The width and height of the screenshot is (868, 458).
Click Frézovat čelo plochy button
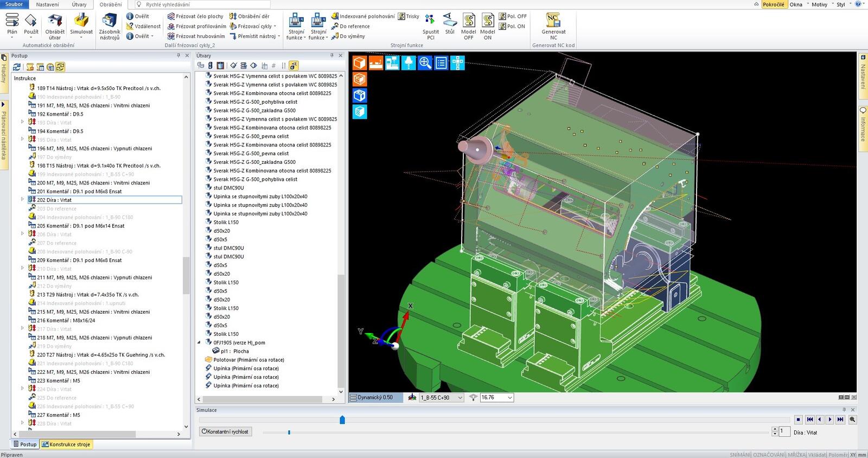click(195, 16)
